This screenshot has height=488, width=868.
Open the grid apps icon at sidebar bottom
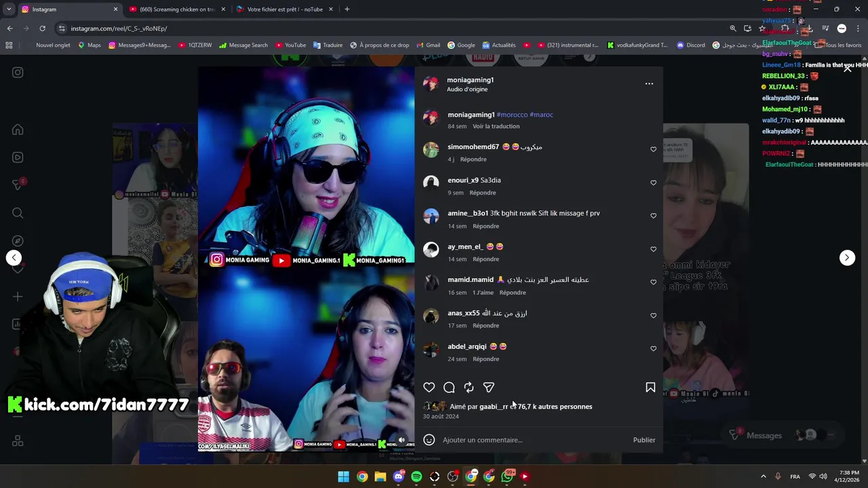(18, 441)
